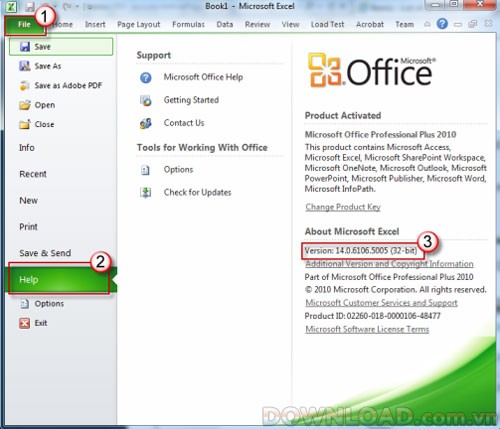Click the Version 14.0.6106.5005 text
Image resolution: width=500 pixels, height=429 pixels.
point(361,250)
